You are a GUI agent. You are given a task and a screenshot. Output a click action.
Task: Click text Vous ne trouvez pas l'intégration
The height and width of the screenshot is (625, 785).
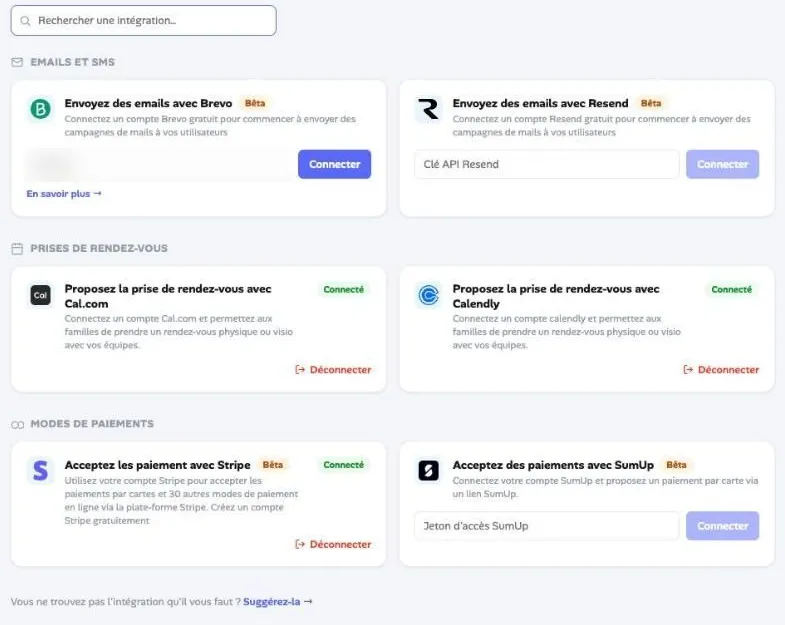pyautogui.click(x=126, y=601)
